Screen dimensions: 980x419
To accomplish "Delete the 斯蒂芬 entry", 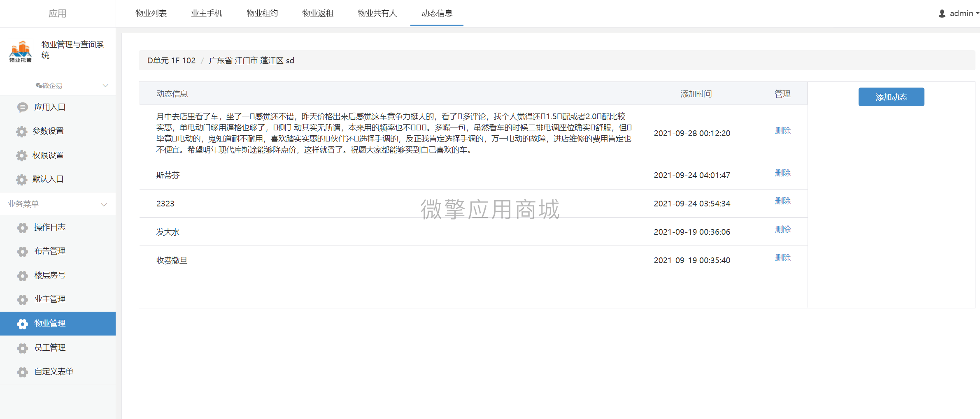I will [x=782, y=173].
